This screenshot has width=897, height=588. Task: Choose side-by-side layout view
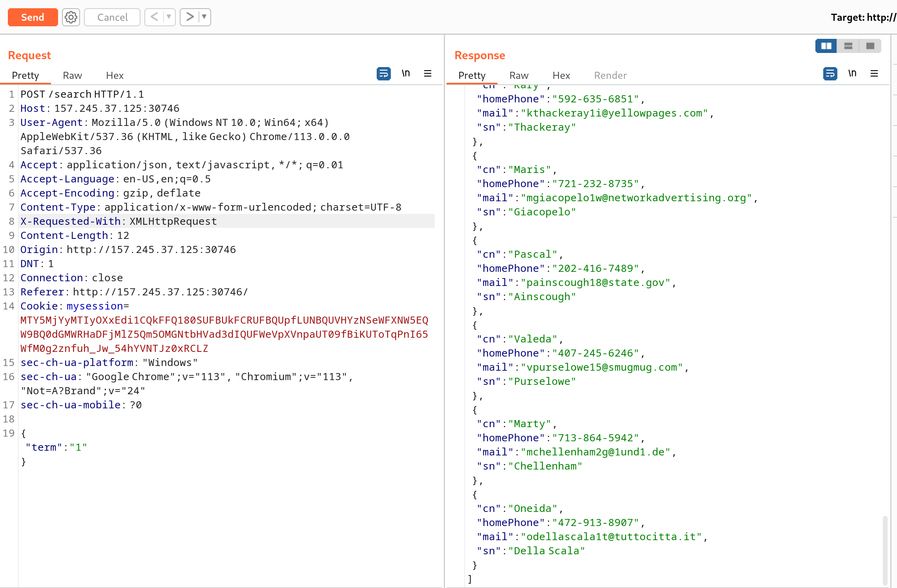(x=826, y=46)
